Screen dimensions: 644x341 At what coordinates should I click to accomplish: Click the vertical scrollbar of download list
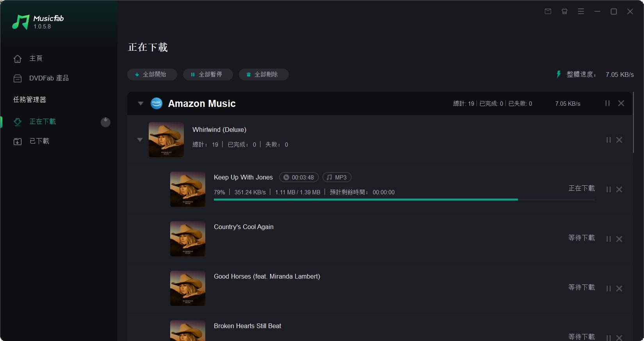pyautogui.click(x=633, y=122)
